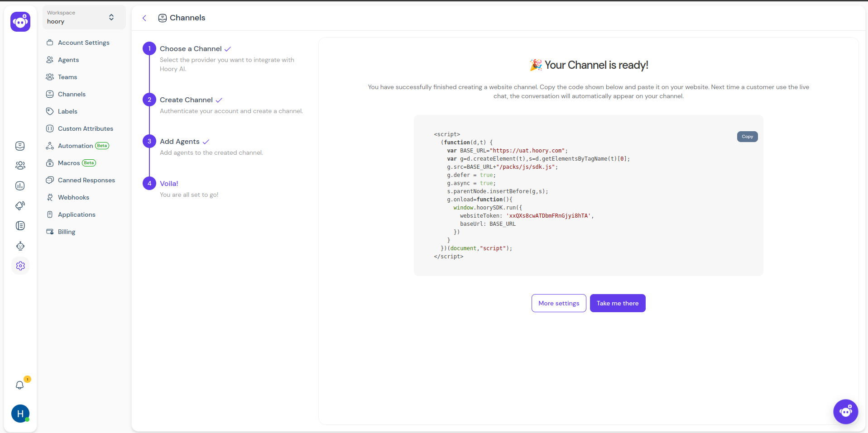
Task: Open conversations from the narrow icon rail
Action: [x=20, y=146]
